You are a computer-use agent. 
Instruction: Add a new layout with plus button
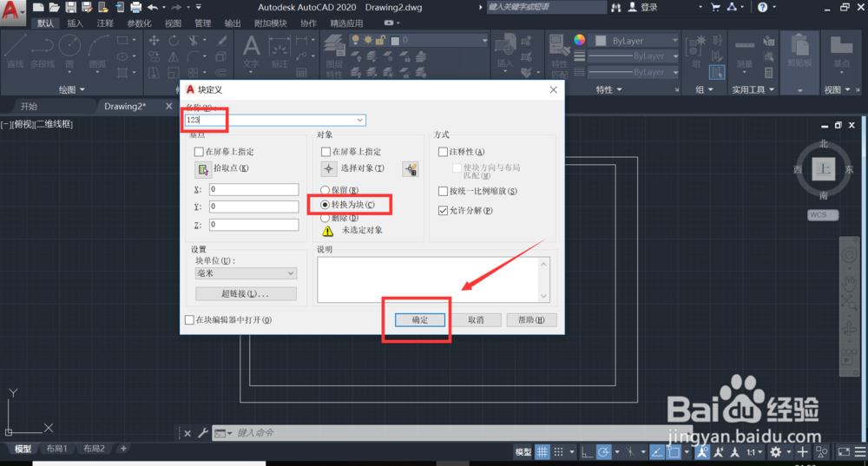123,449
